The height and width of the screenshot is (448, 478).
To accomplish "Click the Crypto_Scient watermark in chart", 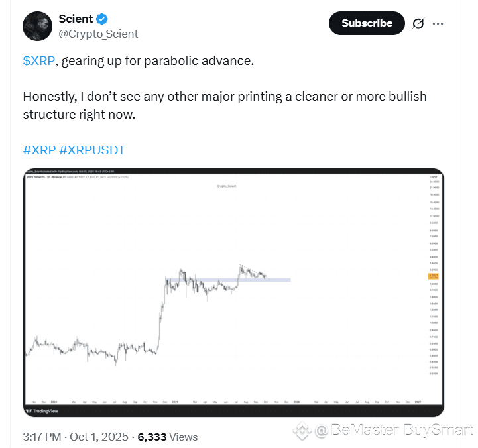I will [x=227, y=186].
